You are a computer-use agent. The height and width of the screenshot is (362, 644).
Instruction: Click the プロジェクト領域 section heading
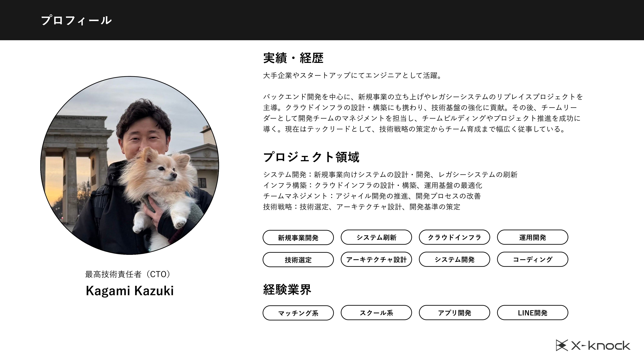coord(311,157)
